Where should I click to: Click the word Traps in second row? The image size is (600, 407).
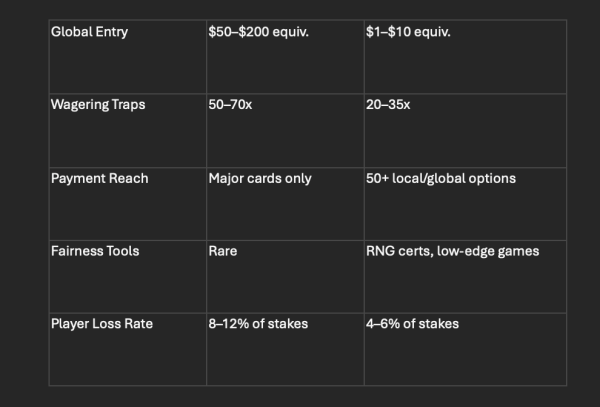point(128,105)
